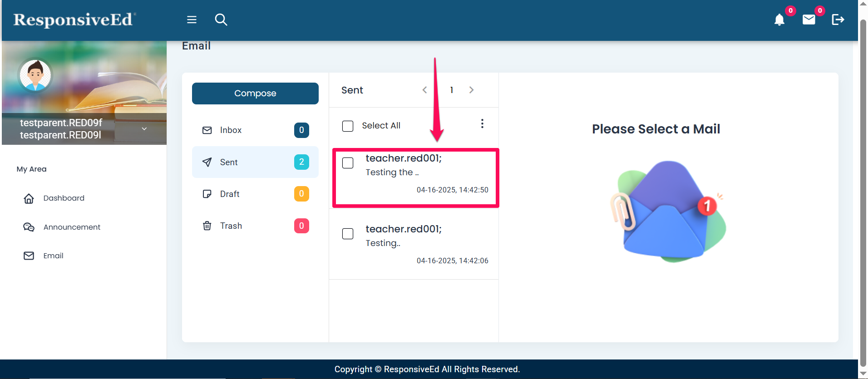This screenshot has height=379, width=868.
Task: Click the user profile avatar
Action: [35, 75]
